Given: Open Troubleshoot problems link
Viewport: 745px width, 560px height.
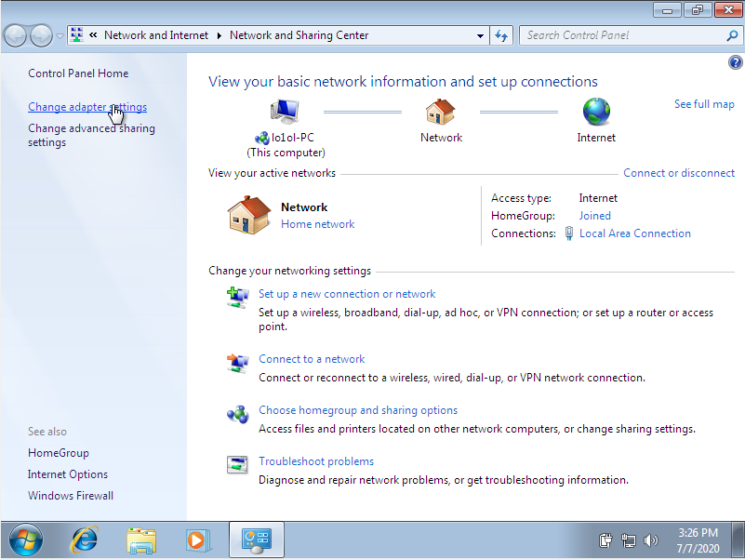Looking at the screenshot, I should pos(316,461).
